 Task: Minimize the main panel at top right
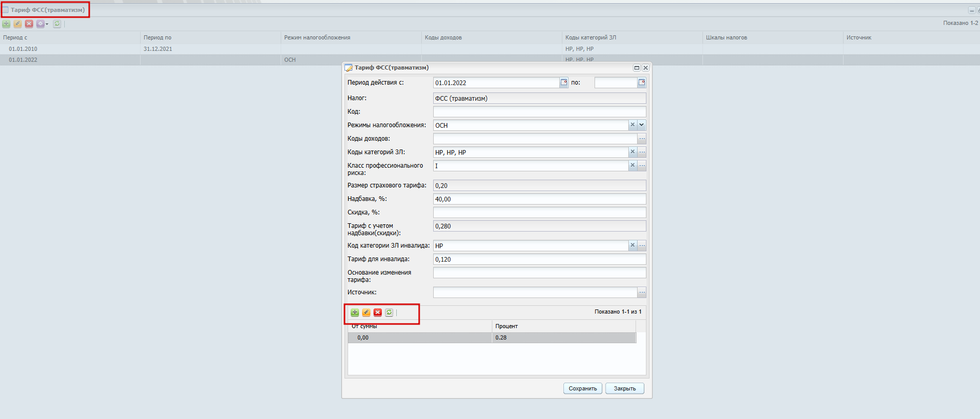point(971,10)
